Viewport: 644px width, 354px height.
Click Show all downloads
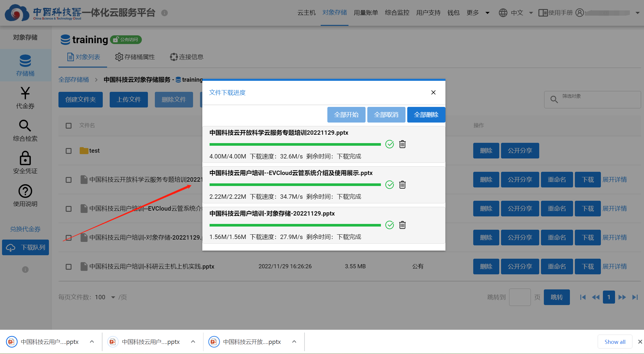click(615, 342)
